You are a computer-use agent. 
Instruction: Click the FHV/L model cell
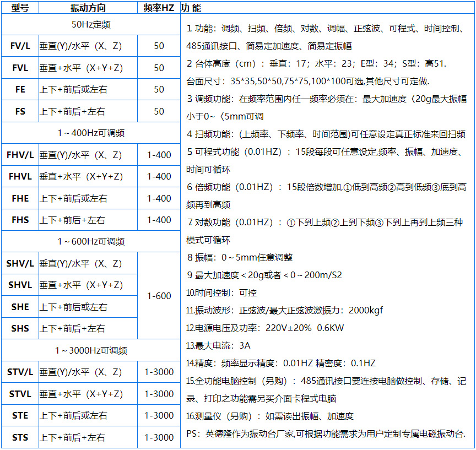pyautogui.click(x=20, y=155)
